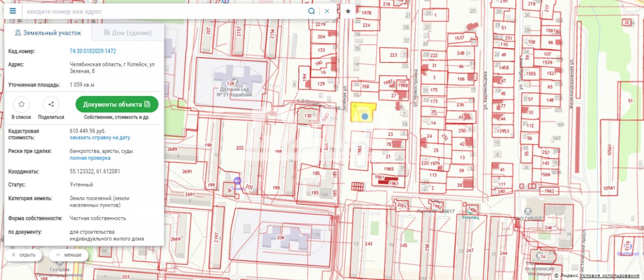Open cadastral number 74:30:0102029:1472 link
644x280 pixels.
pyautogui.click(x=93, y=51)
